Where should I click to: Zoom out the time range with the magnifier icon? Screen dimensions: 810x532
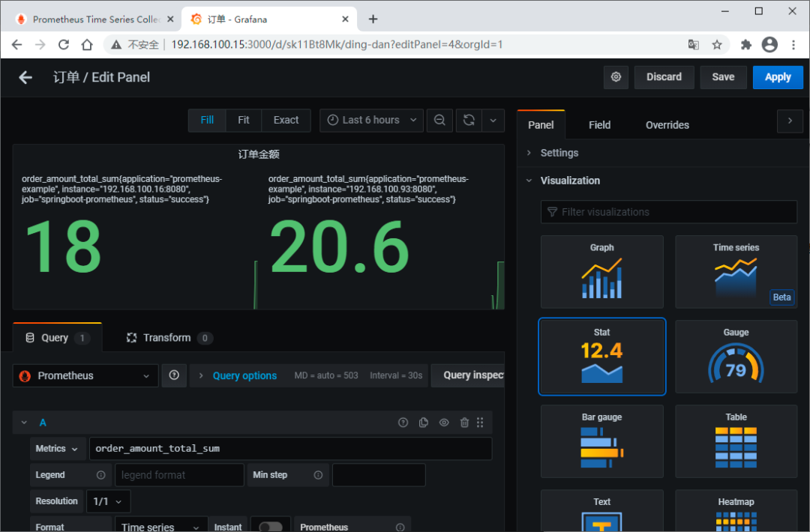(439, 120)
